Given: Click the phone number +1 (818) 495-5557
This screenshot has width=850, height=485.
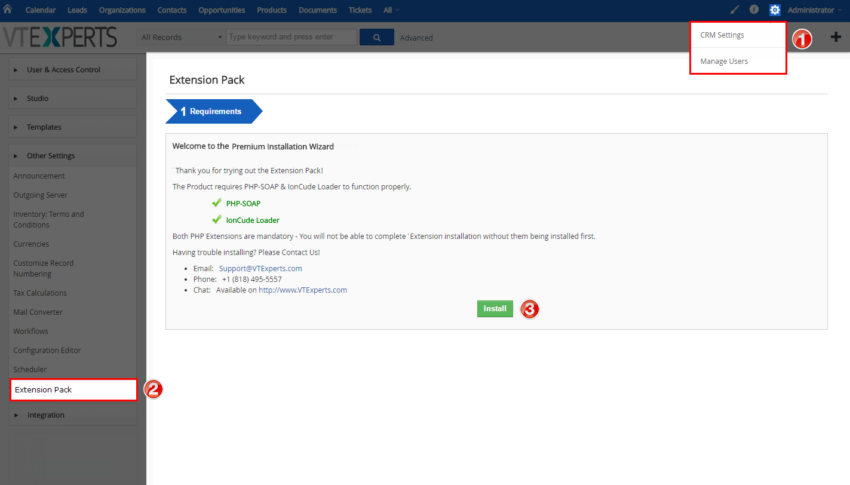Looking at the screenshot, I should 252,279.
